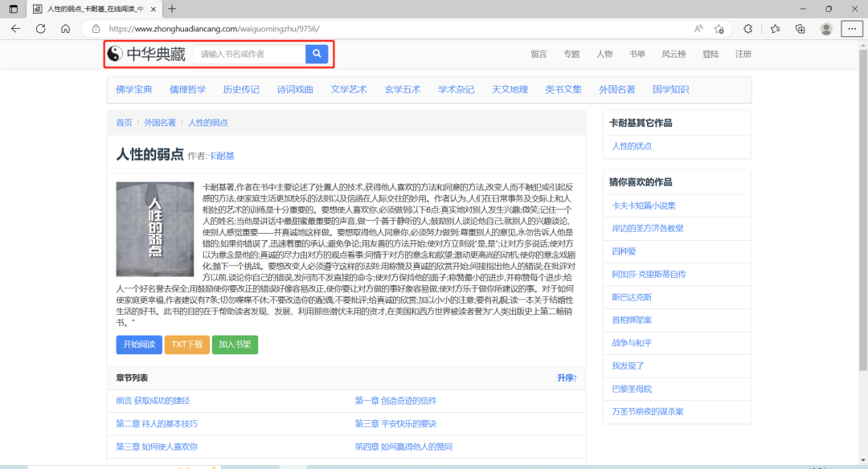Open author 卡耐基 link
The image size is (868, 469).
[222, 156]
